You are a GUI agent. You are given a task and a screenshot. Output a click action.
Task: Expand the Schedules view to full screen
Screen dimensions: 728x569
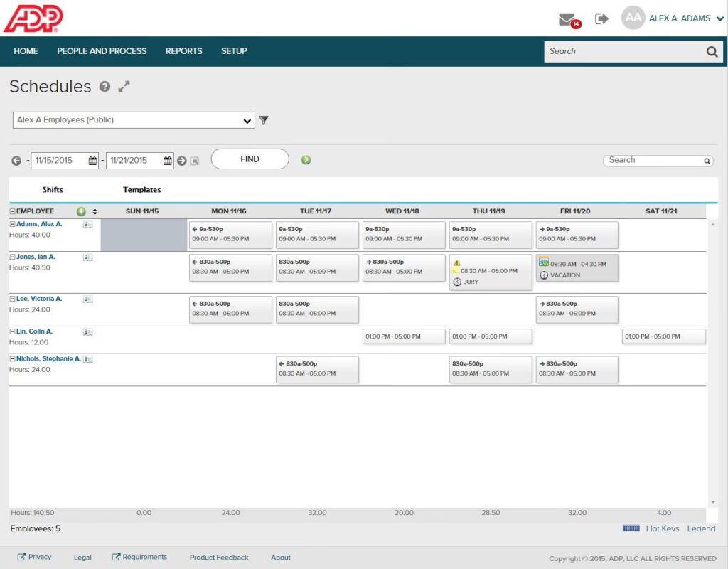coord(124,87)
